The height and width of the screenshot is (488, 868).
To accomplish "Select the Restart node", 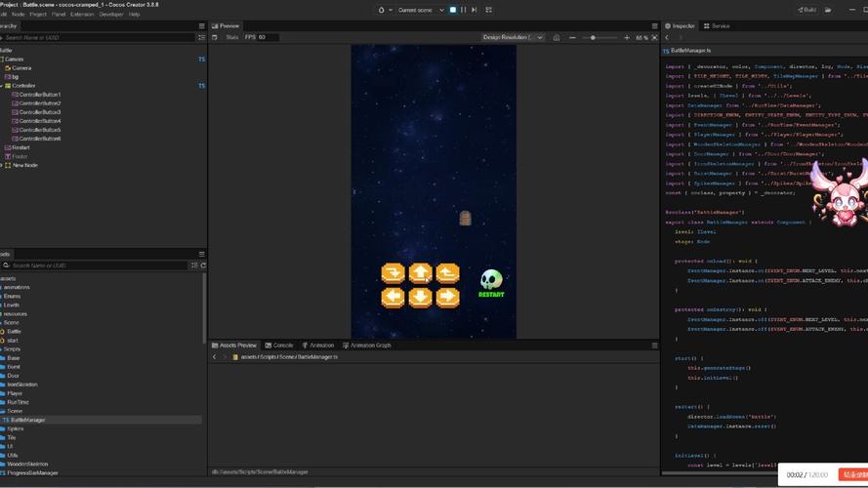I will (x=21, y=147).
